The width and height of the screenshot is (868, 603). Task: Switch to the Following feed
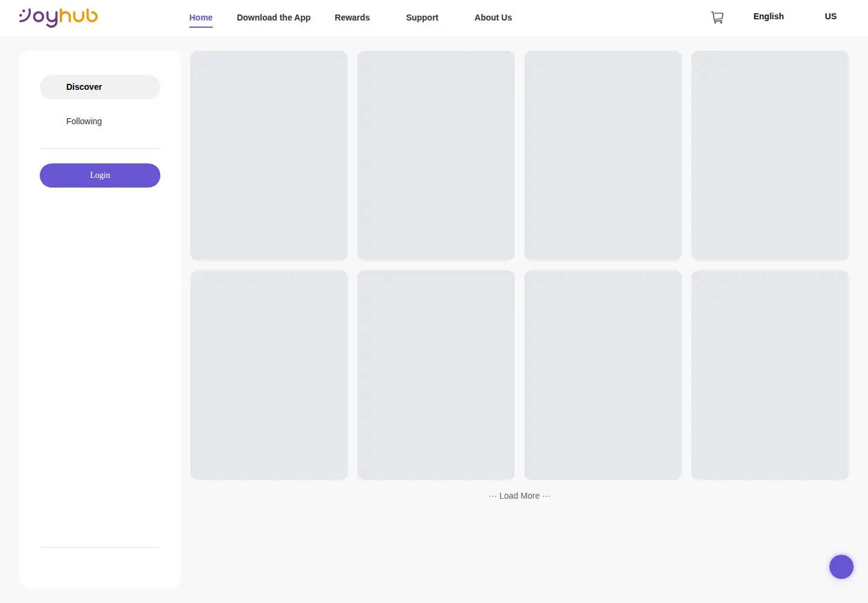point(84,121)
